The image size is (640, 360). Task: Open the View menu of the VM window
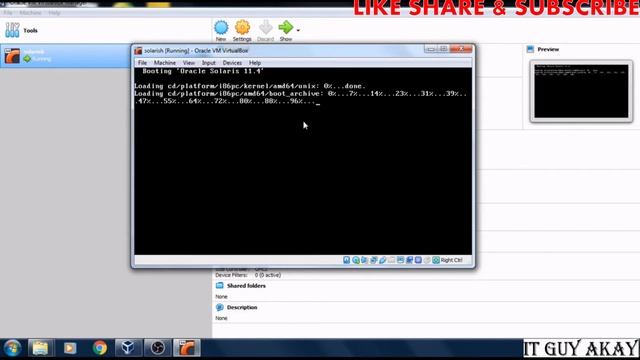[x=189, y=63]
